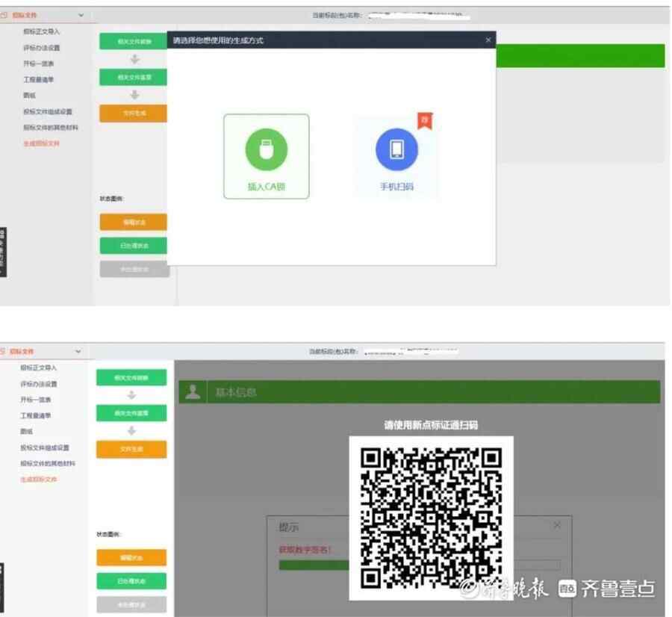Image resolution: width=672 pixels, height=617 pixels.
Task: Click the 状态图例 label in upper screenshot
Action: click(112, 199)
